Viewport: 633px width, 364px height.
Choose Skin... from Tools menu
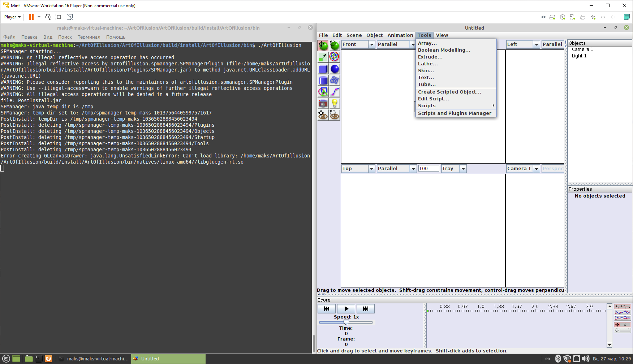(x=456, y=70)
